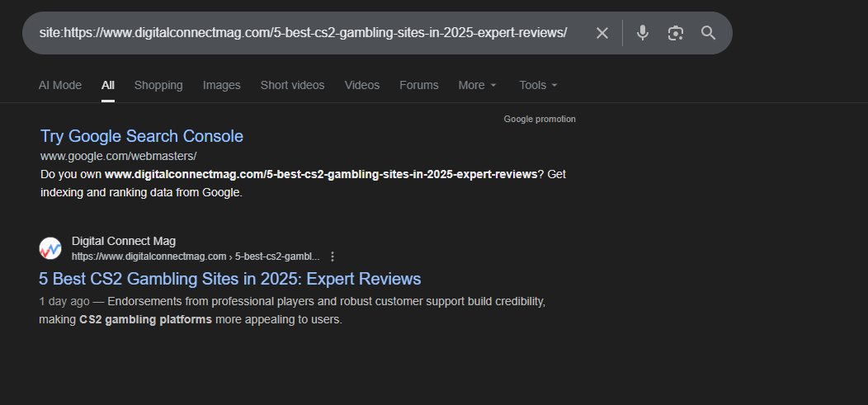Clear the search query with the X icon
This screenshot has height=405, width=868.
(601, 33)
